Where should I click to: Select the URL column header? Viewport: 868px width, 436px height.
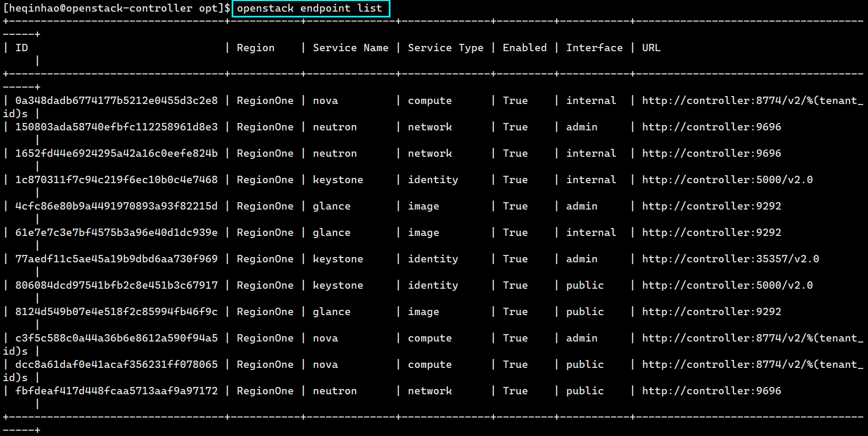[651, 48]
